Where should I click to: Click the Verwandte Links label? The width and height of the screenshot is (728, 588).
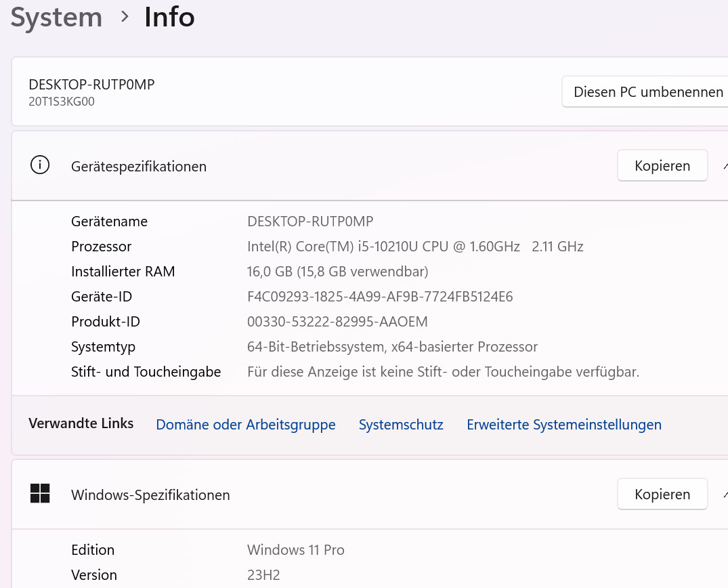pos(81,423)
